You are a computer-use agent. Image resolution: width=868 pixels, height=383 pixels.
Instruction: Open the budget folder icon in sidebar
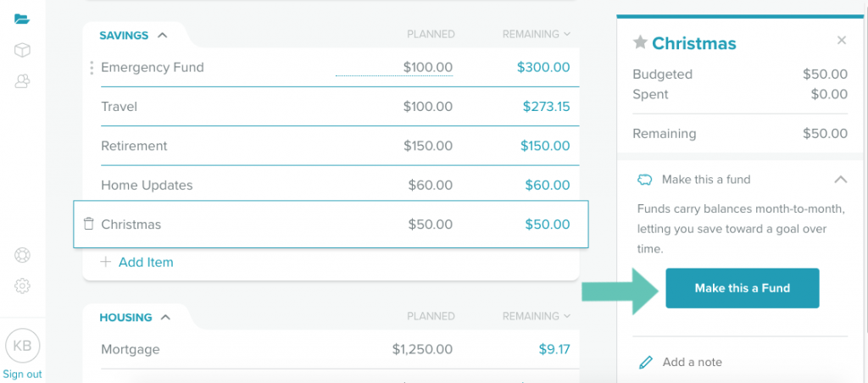pyautogui.click(x=22, y=19)
